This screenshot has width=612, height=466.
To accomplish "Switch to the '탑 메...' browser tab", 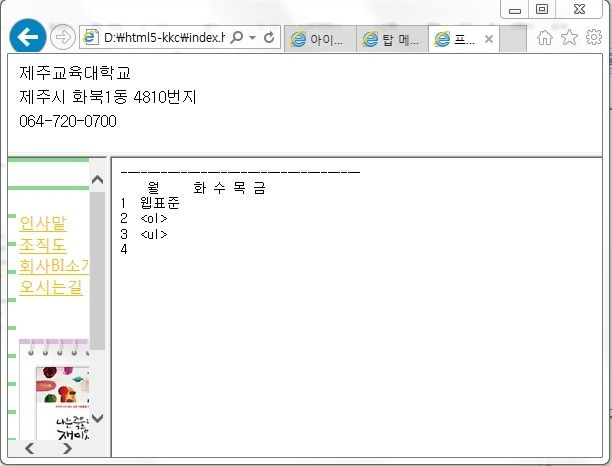I will tap(392, 39).
